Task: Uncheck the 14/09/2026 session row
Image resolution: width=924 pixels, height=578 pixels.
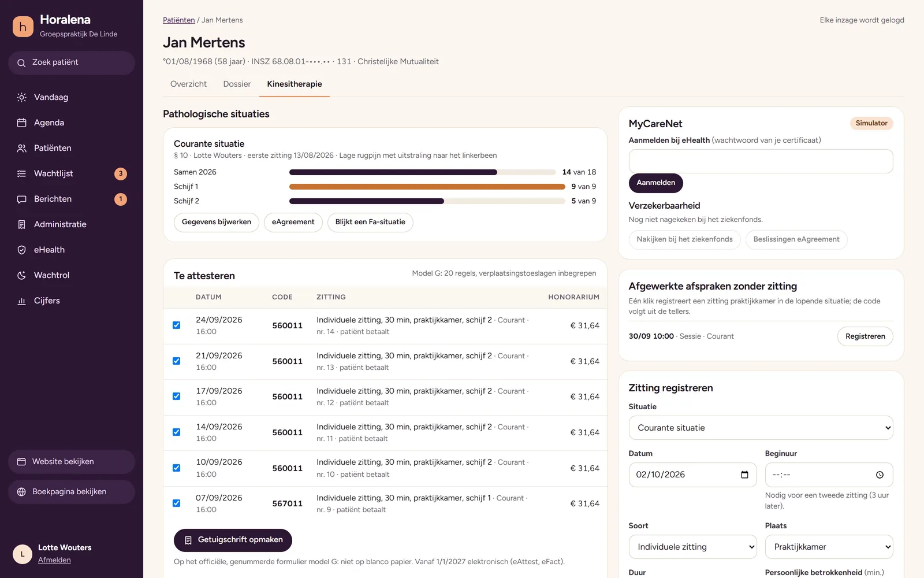Action: coord(177,432)
